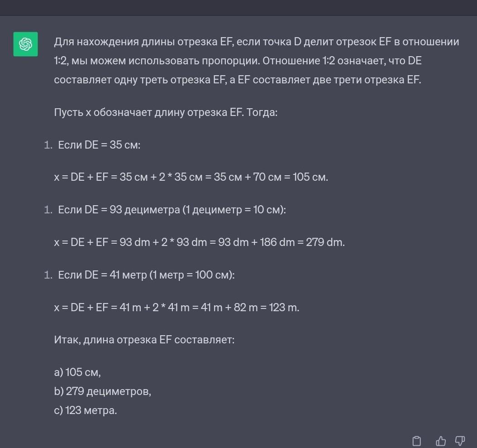This screenshot has width=477, height=448.
Task: Copy the response with the clipboard icon
Action: tap(417, 441)
